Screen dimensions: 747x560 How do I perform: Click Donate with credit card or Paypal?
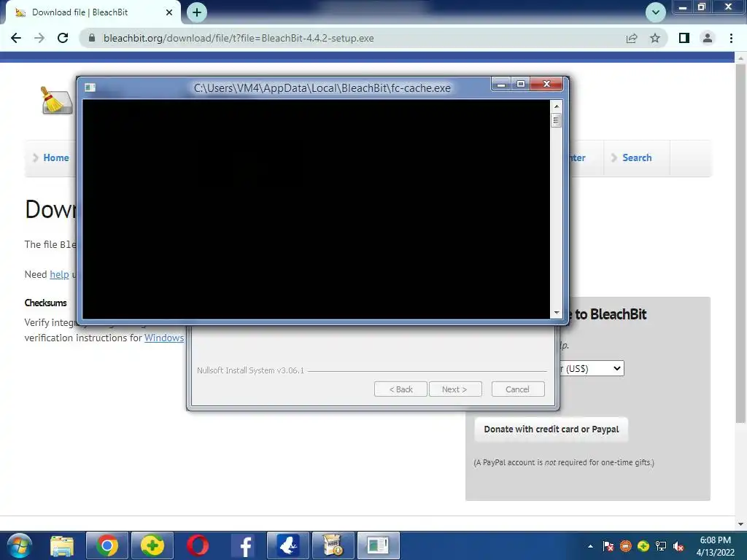click(551, 429)
